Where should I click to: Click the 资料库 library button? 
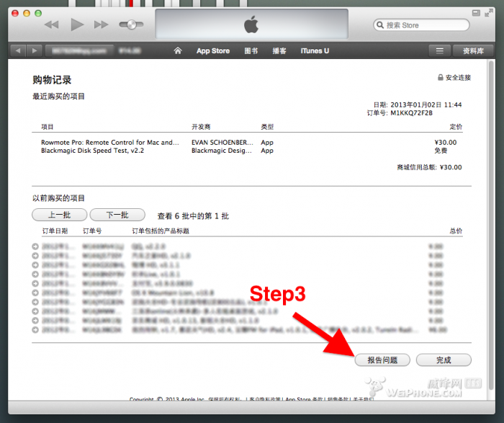[x=473, y=51]
